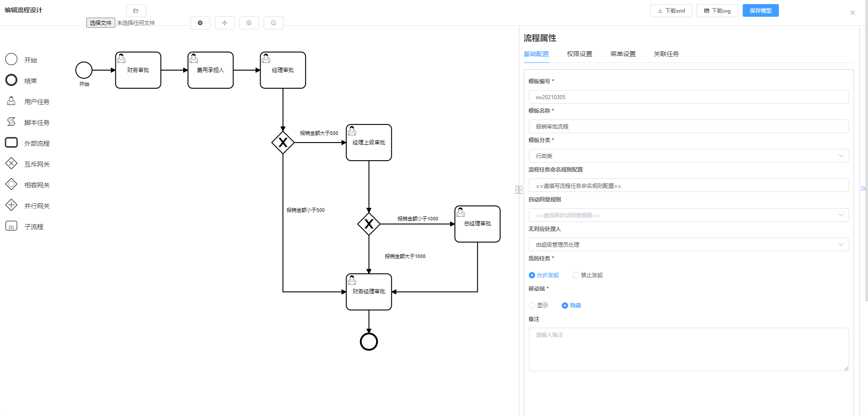Choose the 互斥网关 exclusive gateway palette icon
Viewport: 868px width, 416px height.
tap(11, 163)
